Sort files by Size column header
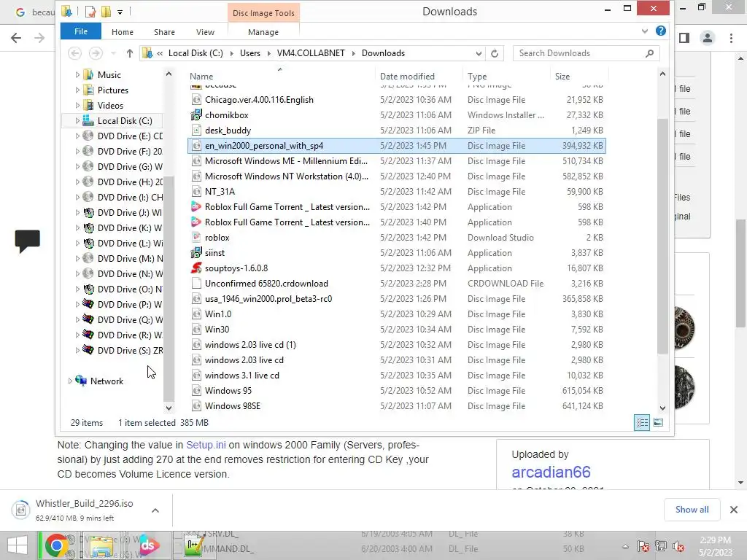Screen dimensions: 747x560 tap(562, 76)
